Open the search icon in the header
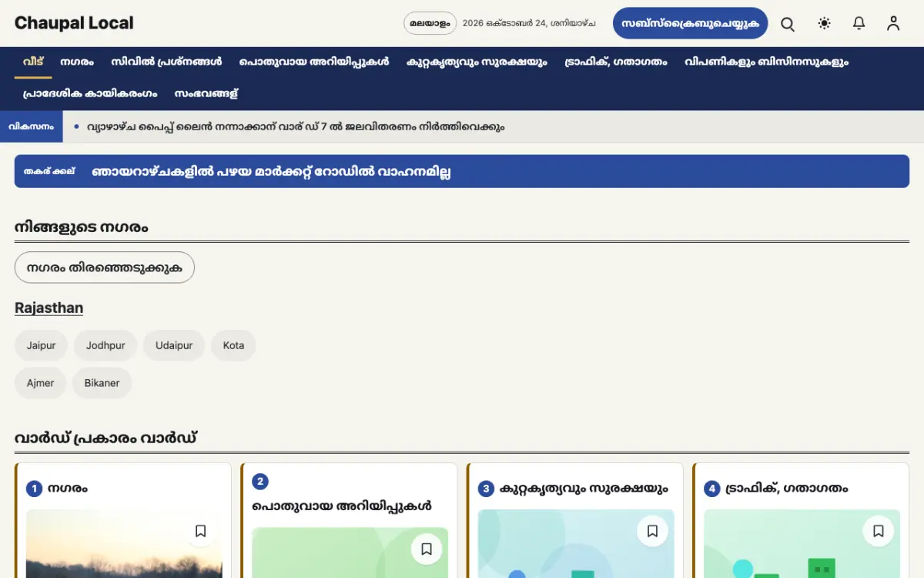The width and height of the screenshot is (924, 578). [x=788, y=24]
